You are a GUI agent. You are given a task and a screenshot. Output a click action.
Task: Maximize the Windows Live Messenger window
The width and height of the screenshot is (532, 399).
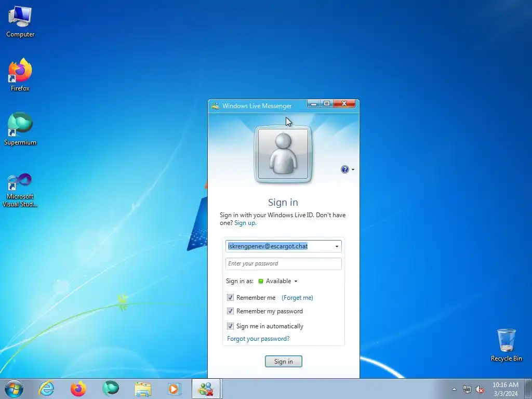coord(327,104)
